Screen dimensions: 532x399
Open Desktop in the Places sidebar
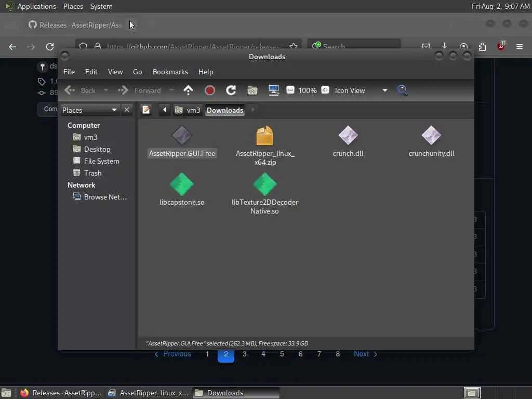coord(91,149)
